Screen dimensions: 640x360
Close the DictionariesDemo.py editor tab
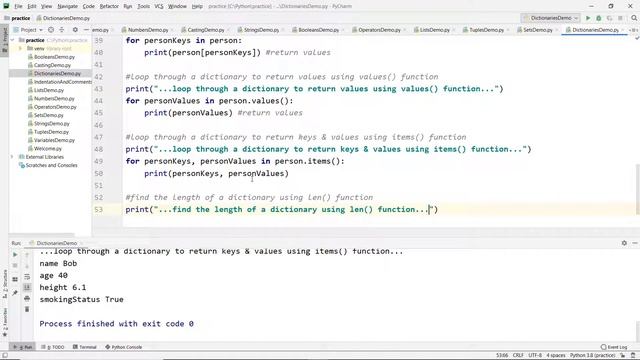pos(622,30)
